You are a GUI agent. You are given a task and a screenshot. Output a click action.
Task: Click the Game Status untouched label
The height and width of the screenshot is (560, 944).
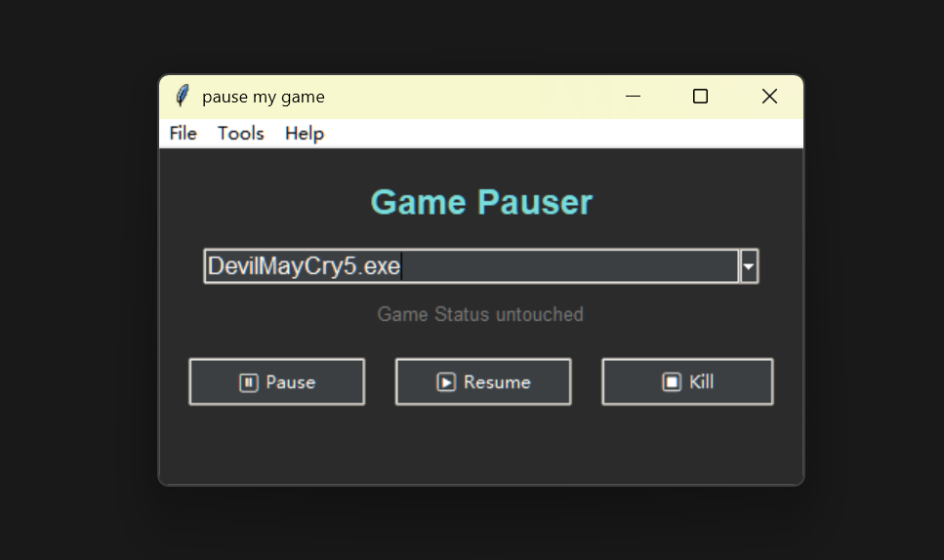click(480, 314)
